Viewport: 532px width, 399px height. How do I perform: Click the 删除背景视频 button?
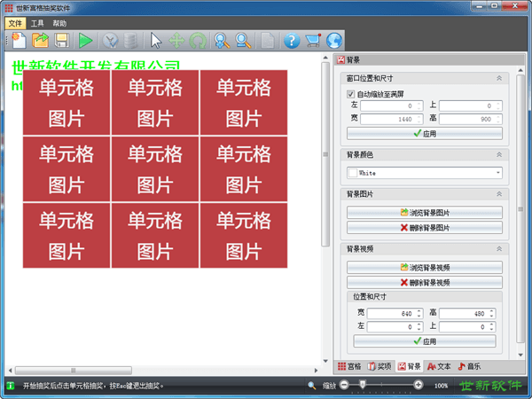tap(424, 282)
